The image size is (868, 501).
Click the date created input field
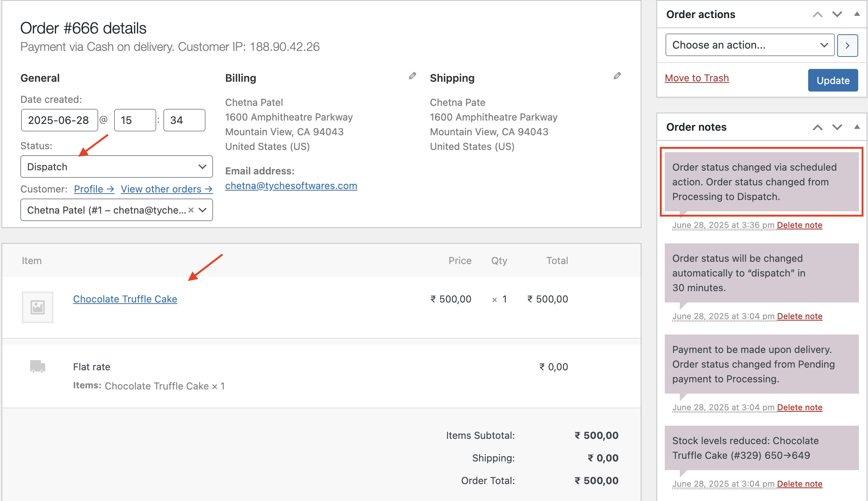tap(59, 120)
